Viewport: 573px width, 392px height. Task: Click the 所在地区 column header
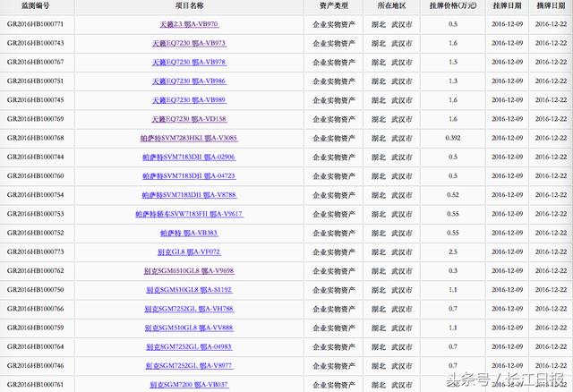point(392,6)
